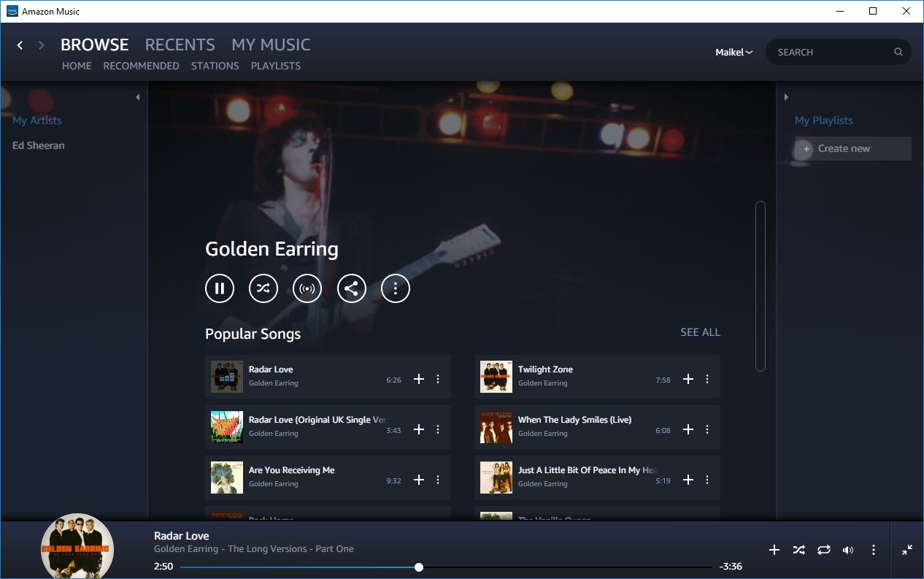Viewport: 924px width, 579px height.
Task: Open options for When The Lady Smiles
Action: click(x=707, y=429)
